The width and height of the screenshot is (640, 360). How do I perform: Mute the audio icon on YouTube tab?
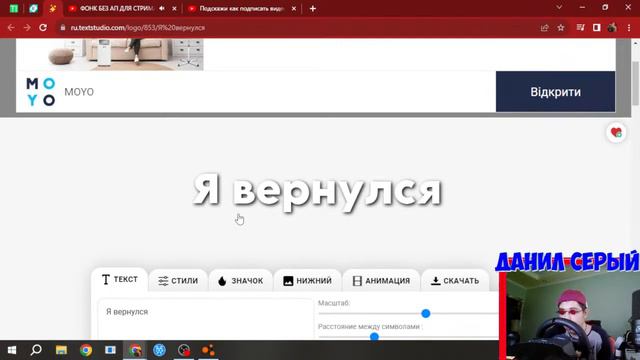pyautogui.click(x=162, y=9)
